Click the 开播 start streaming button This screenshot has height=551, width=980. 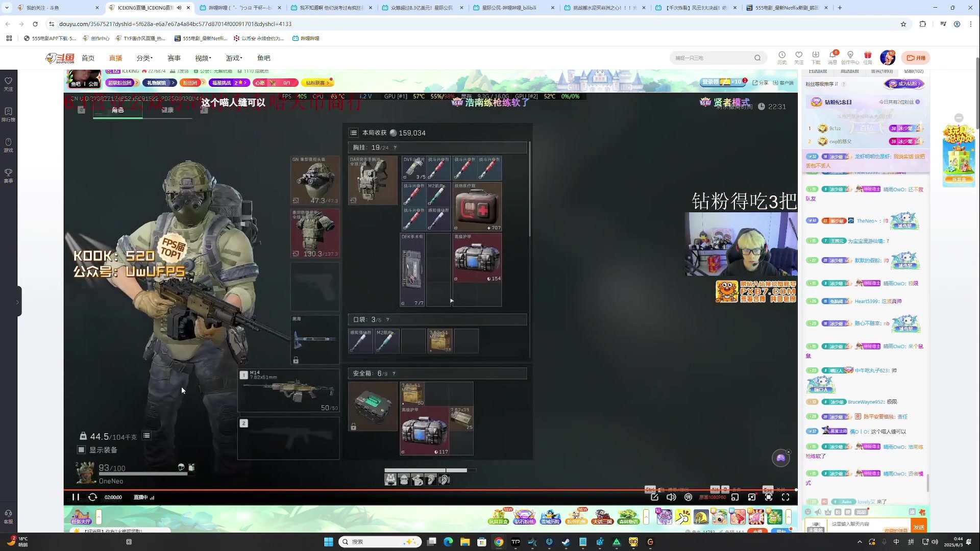[916, 58]
